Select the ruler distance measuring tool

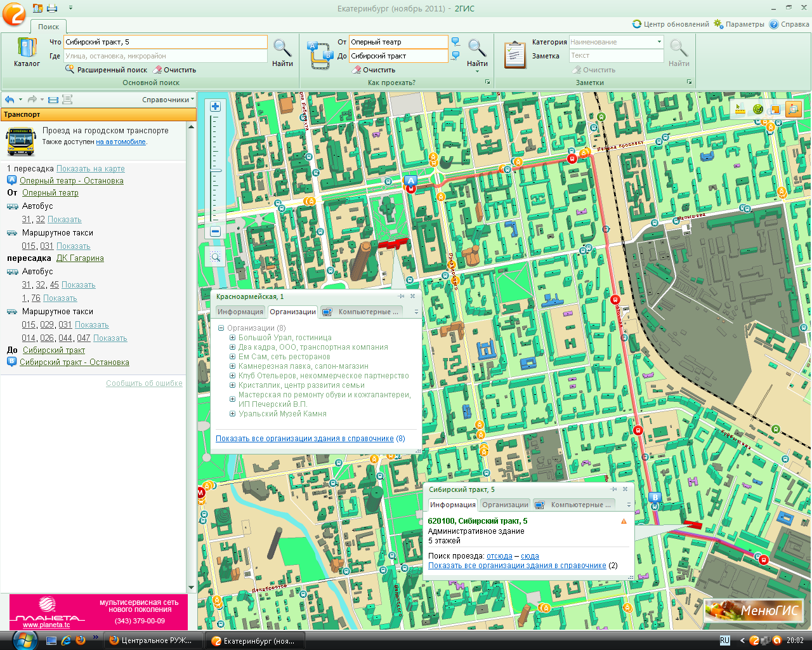(x=740, y=109)
